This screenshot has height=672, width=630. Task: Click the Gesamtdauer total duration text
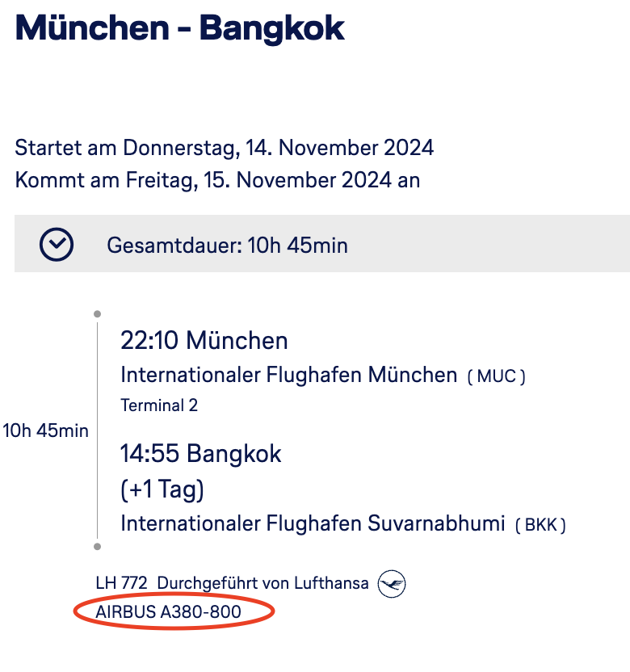point(227,245)
